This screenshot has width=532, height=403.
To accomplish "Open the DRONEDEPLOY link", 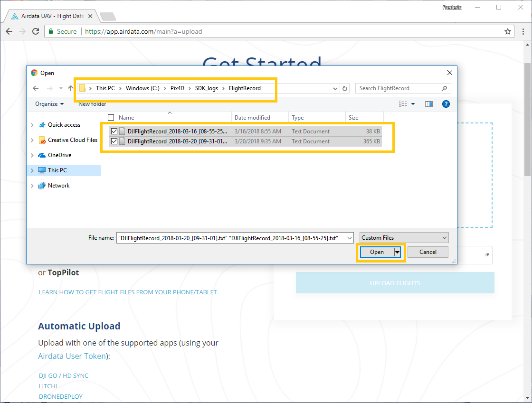I will click(61, 396).
